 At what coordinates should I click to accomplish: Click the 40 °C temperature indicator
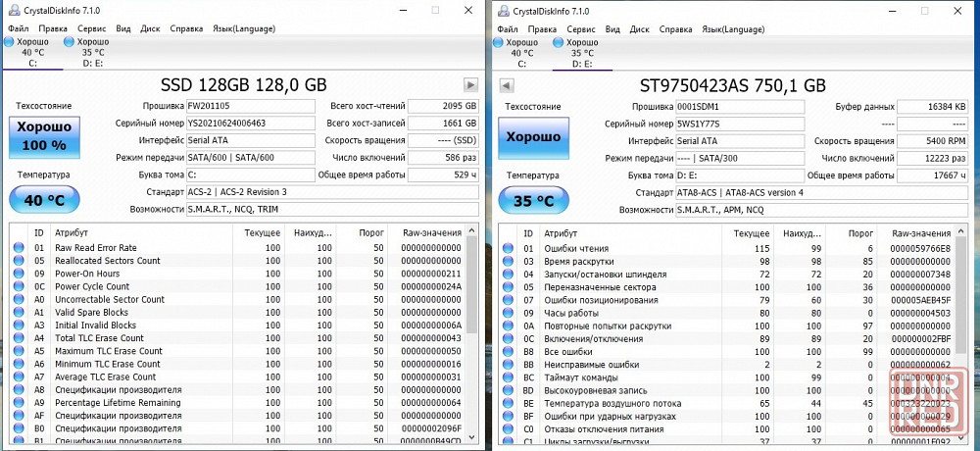pos(44,201)
